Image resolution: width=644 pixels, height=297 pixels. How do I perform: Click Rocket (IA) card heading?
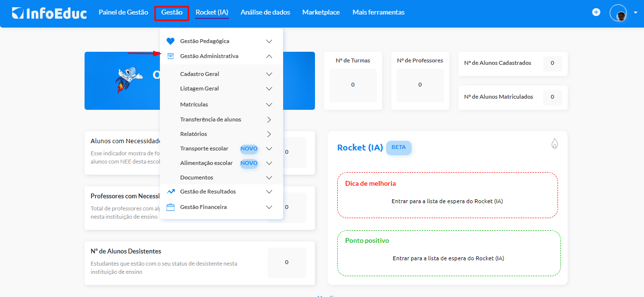pyautogui.click(x=360, y=148)
